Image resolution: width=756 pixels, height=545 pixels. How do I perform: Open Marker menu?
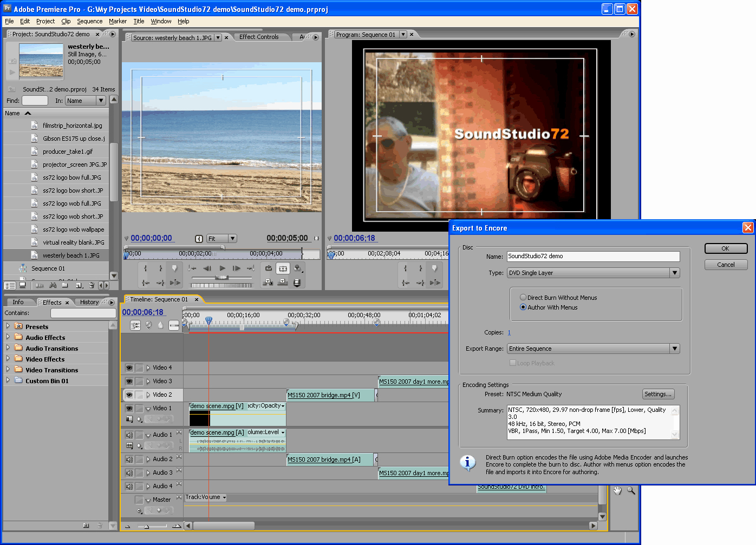click(118, 21)
